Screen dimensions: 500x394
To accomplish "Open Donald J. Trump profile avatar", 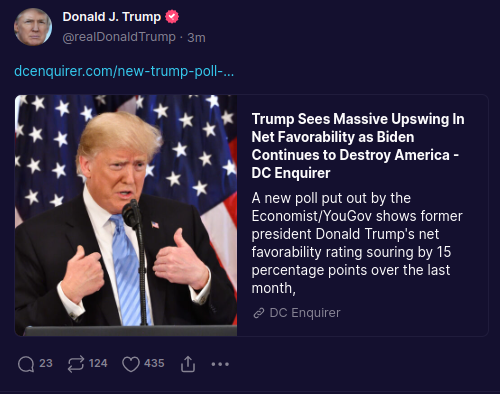I will coord(33,27).
